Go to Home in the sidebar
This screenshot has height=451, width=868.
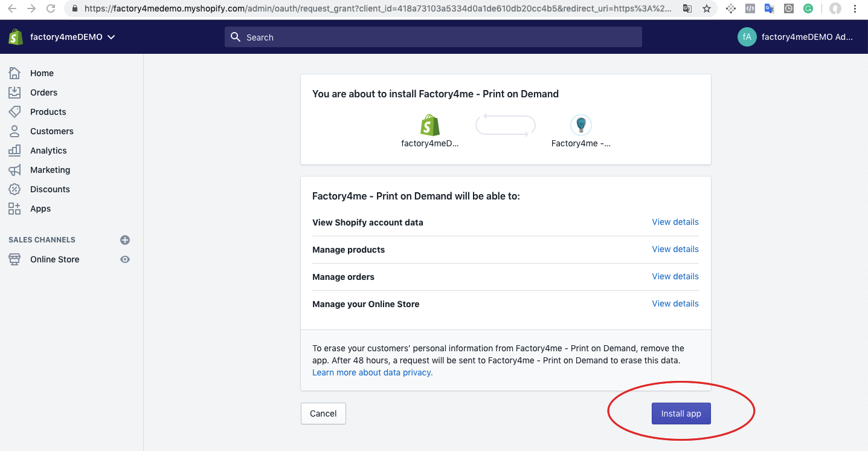42,73
